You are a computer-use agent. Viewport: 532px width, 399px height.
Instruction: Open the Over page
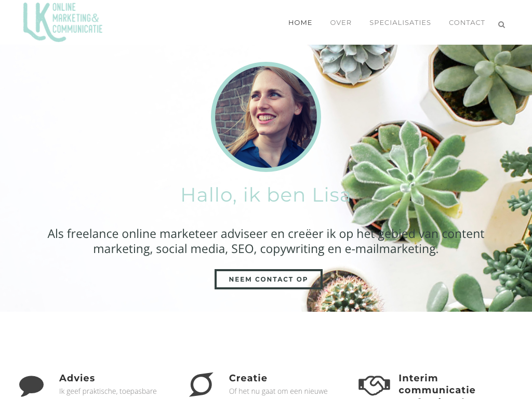[x=341, y=23]
